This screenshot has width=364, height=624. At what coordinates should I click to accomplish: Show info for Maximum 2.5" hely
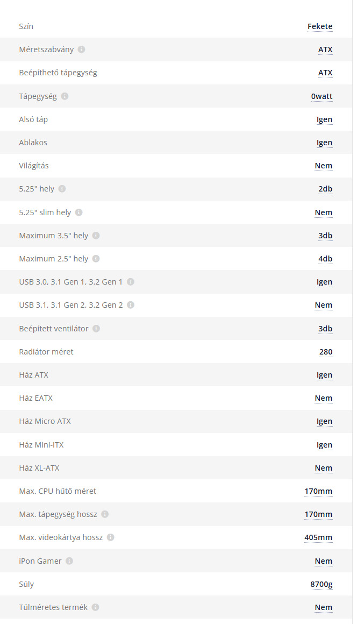96,259
